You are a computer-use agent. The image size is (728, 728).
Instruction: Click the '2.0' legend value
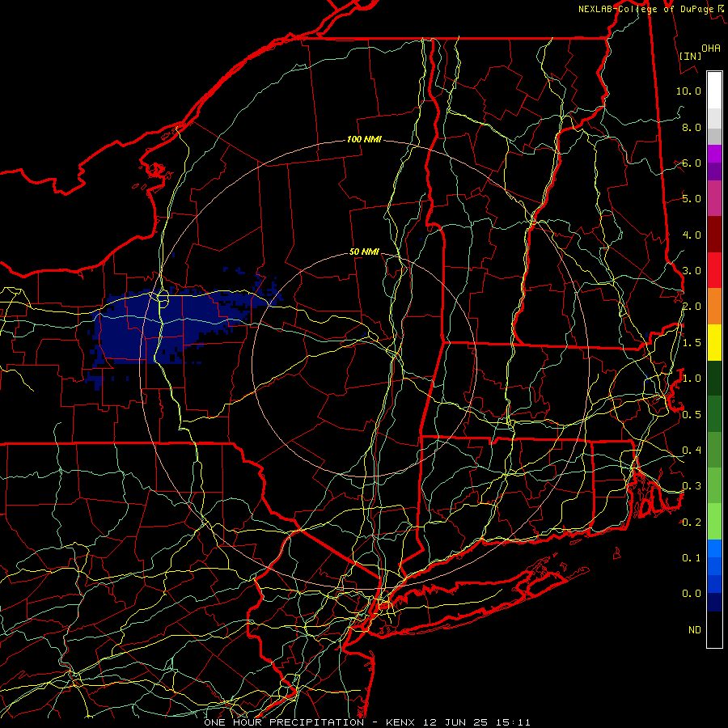[x=692, y=306]
